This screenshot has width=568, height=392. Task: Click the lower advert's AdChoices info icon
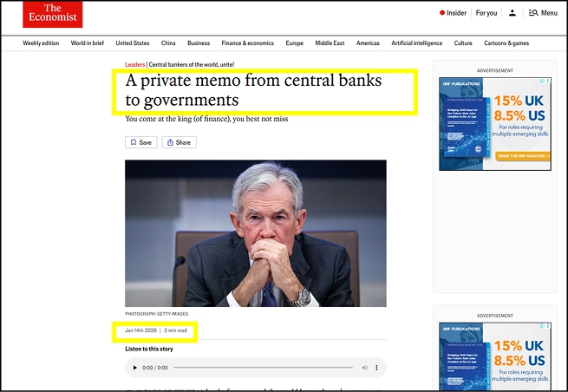pyautogui.click(x=542, y=326)
